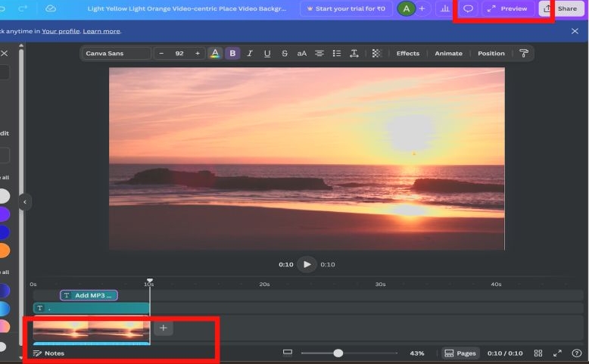589x364 pixels.
Task: Click the font size field showing 92
Action: (x=179, y=53)
